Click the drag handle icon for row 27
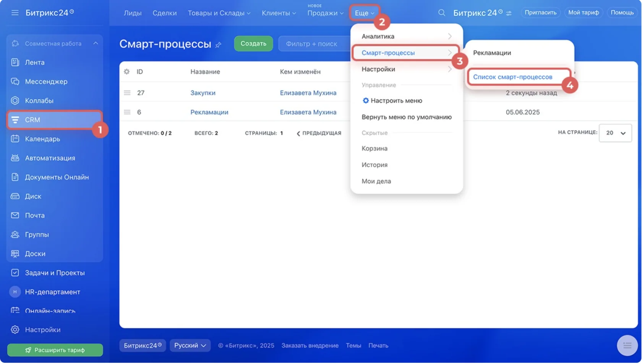642x364 pixels. point(127,93)
